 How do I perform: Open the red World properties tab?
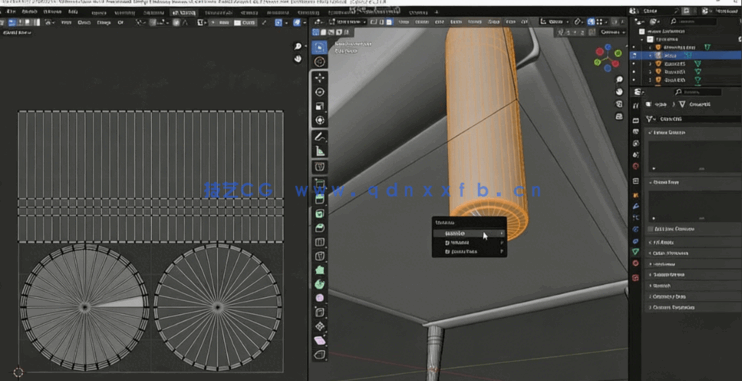click(636, 166)
